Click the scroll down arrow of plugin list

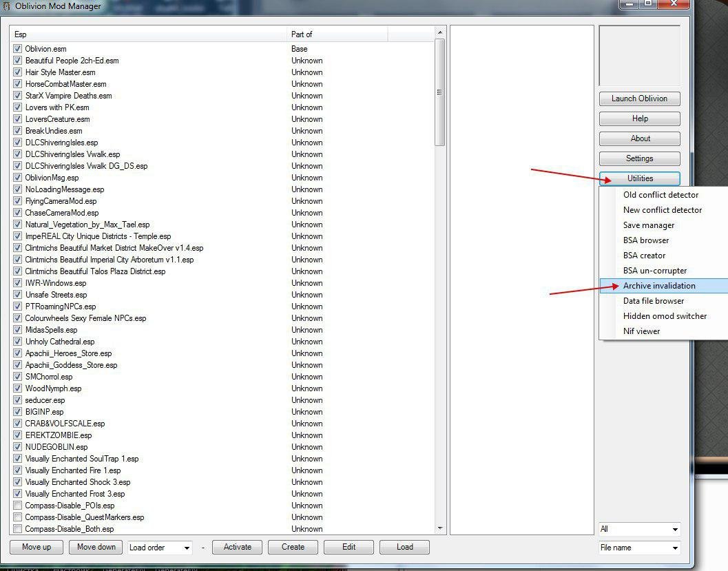(440, 528)
